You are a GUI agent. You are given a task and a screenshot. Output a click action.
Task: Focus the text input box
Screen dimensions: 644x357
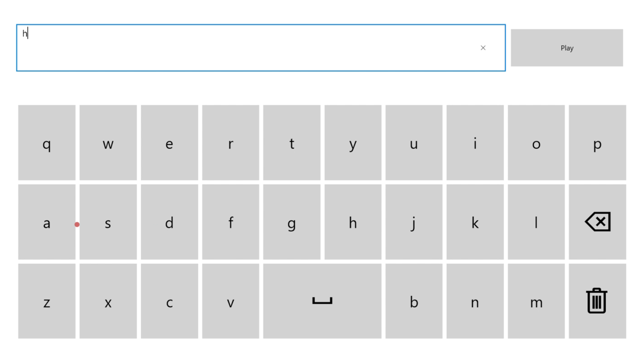tap(261, 48)
